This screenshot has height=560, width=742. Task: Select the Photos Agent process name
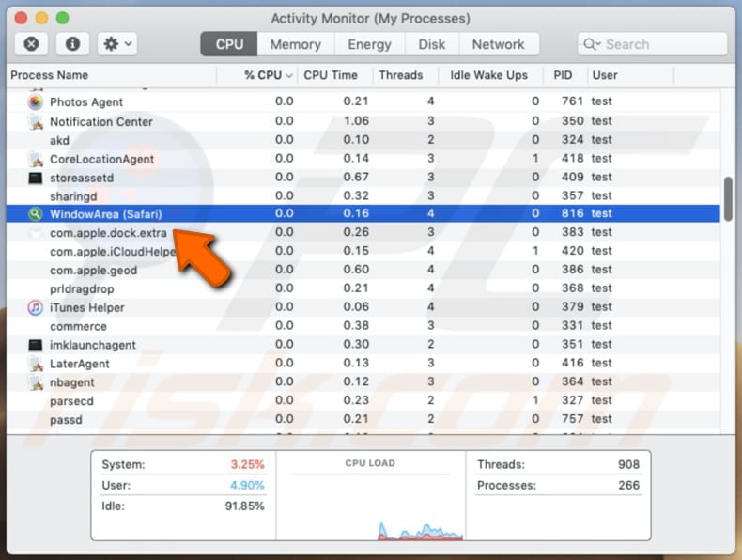86,102
